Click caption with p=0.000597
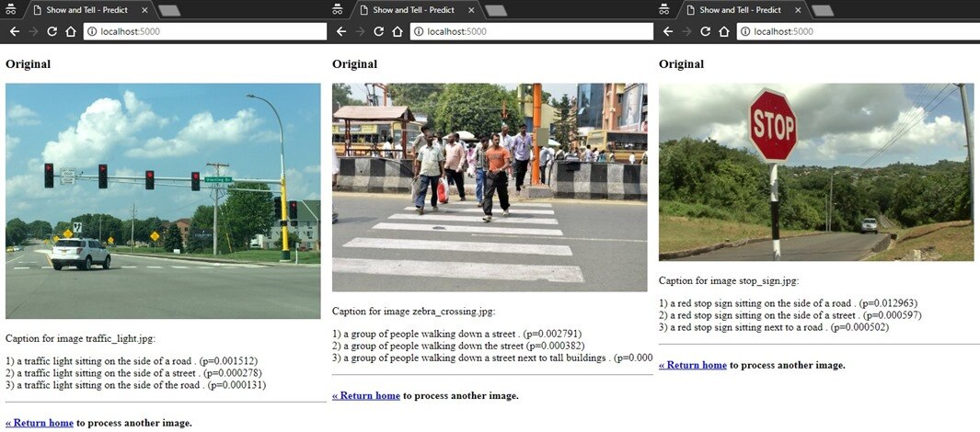This screenshot has width=980, height=432. pos(790,316)
